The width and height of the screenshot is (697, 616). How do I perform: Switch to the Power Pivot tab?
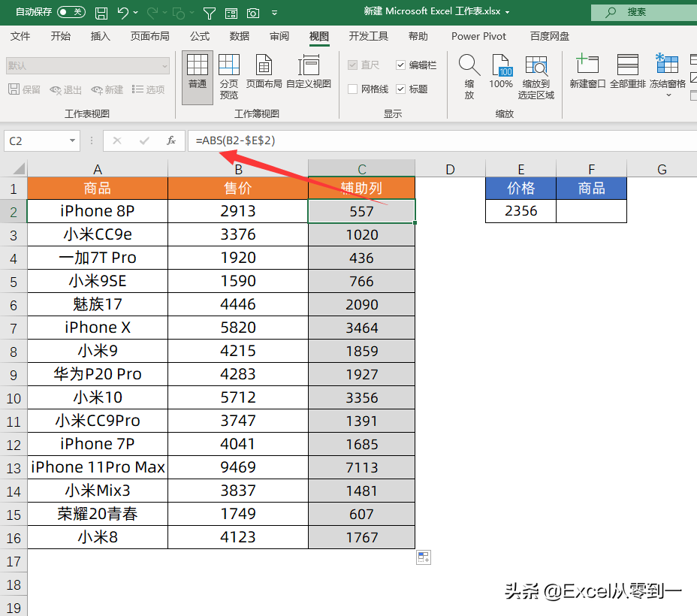click(478, 36)
